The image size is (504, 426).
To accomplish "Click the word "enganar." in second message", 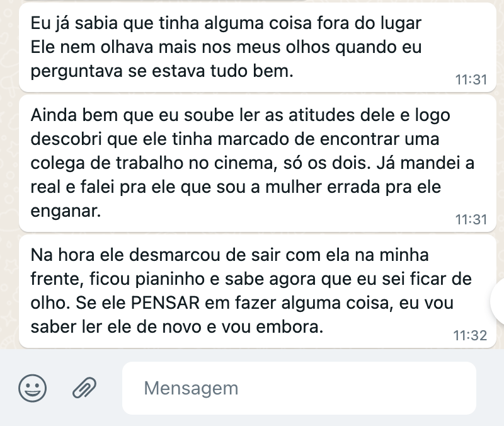I will click(x=66, y=212).
